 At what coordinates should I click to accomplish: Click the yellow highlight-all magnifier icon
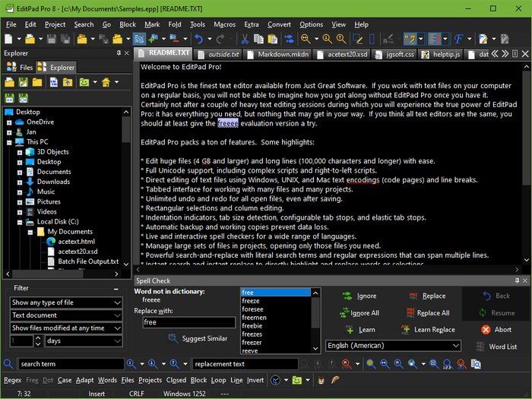pos(371,364)
